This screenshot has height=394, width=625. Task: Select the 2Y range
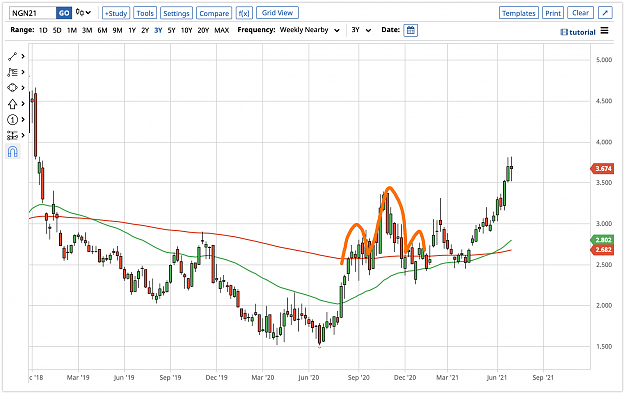pyautogui.click(x=145, y=30)
